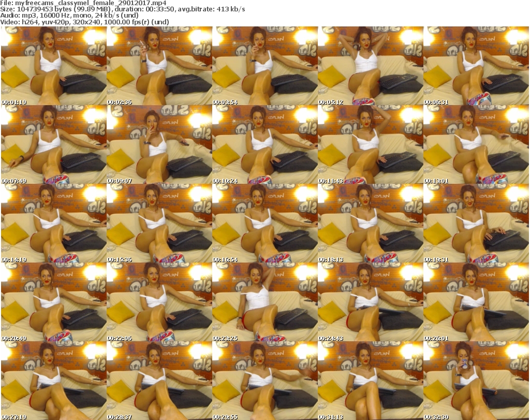Select the thumbnail timestamped 00:19:31

476,223
